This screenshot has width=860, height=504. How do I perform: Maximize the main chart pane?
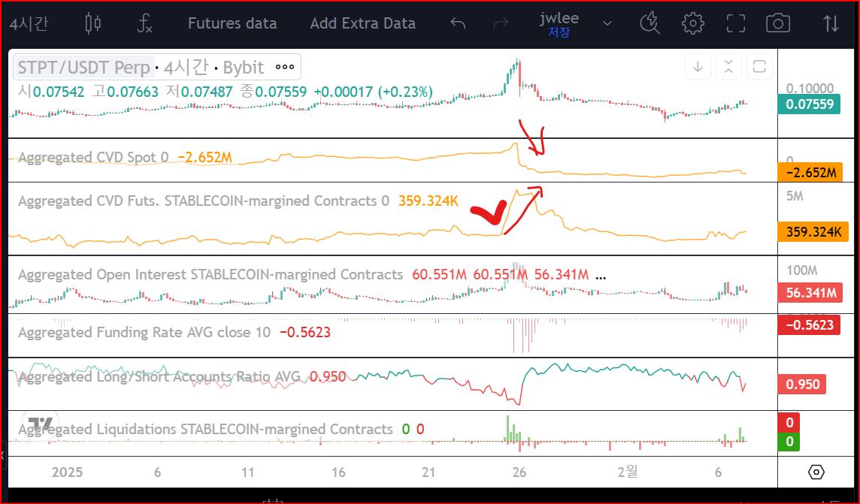coord(759,67)
